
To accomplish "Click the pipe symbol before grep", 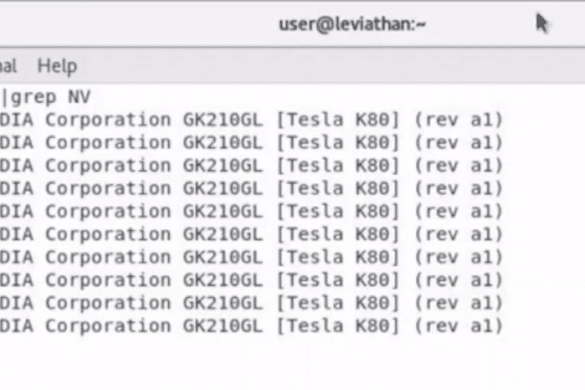I will point(4,97).
